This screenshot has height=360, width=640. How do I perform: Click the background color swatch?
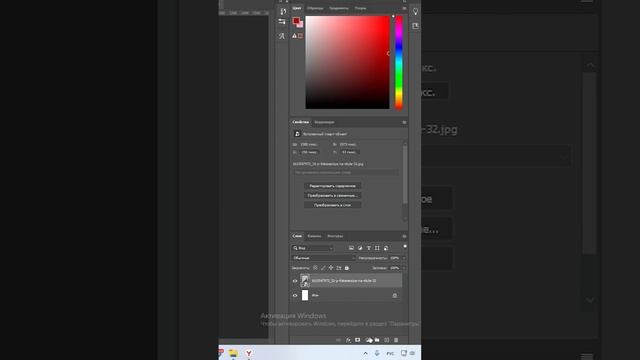tap(301, 24)
